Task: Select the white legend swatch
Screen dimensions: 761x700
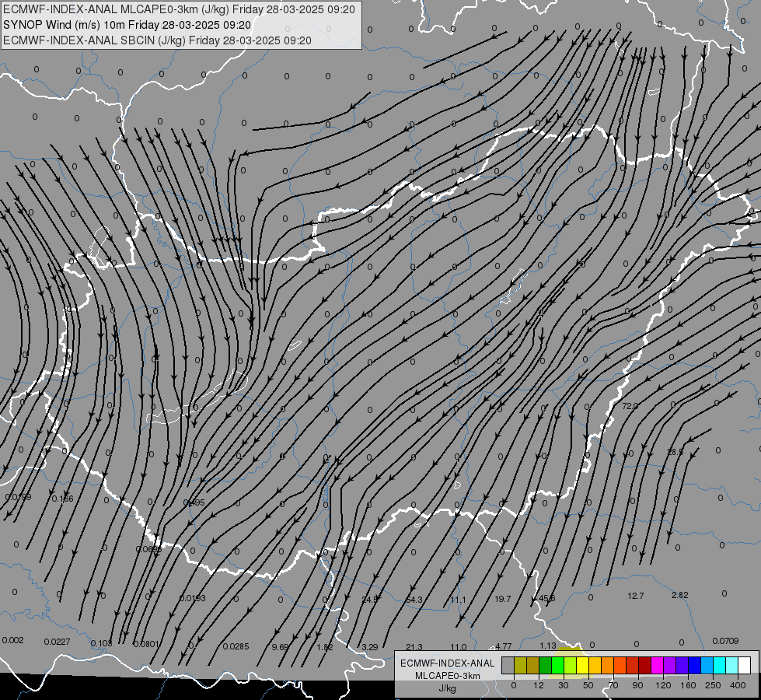Action: [x=744, y=666]
